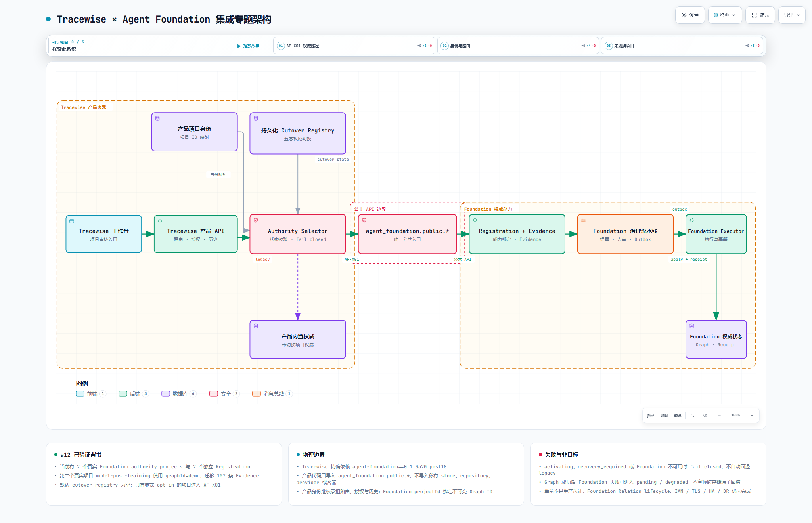Click the 'legacy' edge label

(262, 260)
